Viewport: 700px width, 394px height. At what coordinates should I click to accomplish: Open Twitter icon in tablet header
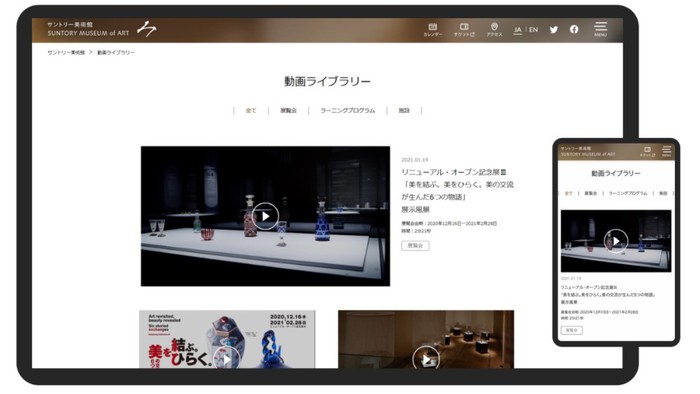(554, 29)
